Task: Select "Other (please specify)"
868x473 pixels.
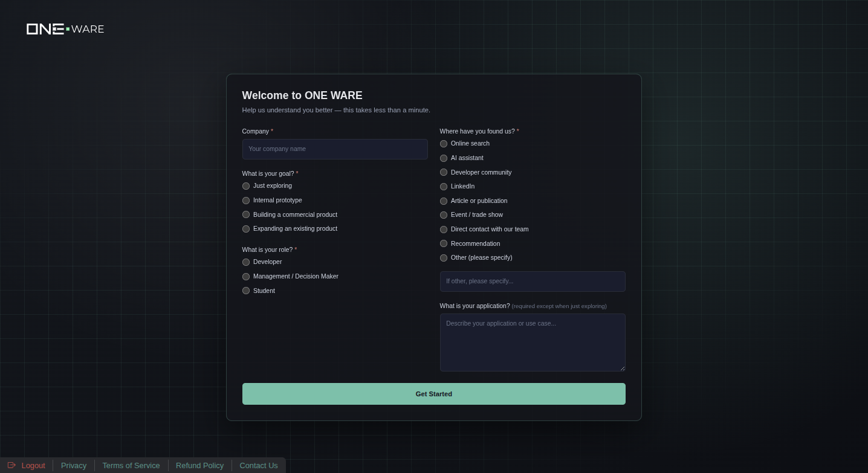Action: (x=444, y=258)
